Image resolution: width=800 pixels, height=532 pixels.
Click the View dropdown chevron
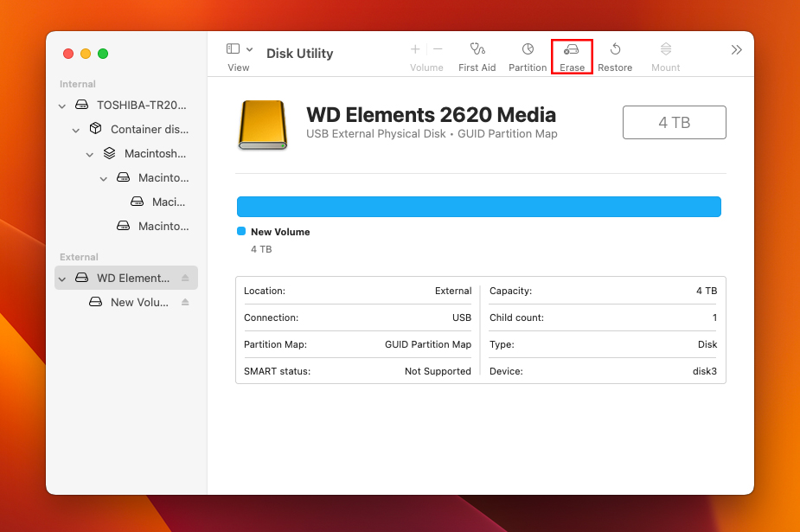pyautogui.click(x=249, y=49)
